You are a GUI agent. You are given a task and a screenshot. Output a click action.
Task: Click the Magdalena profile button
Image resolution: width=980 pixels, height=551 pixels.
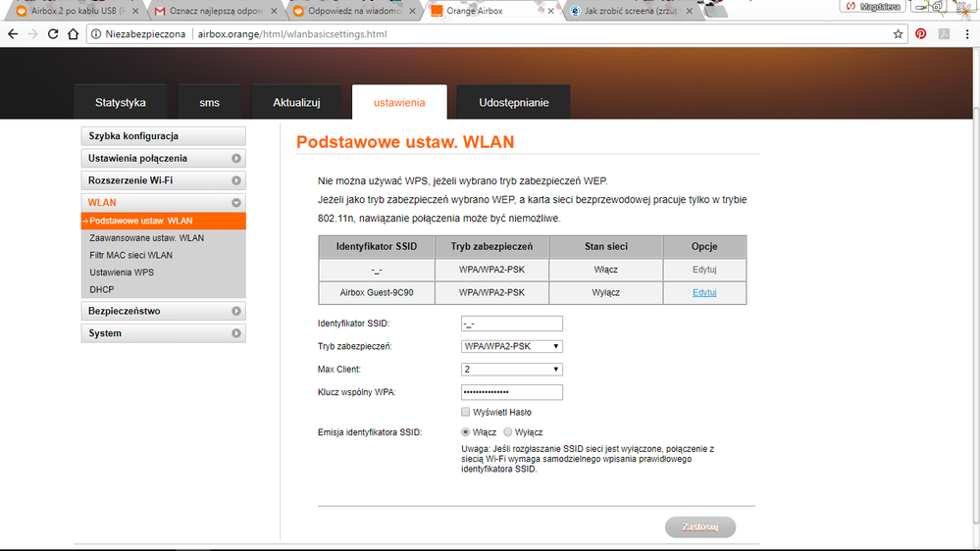pos(874,6)
